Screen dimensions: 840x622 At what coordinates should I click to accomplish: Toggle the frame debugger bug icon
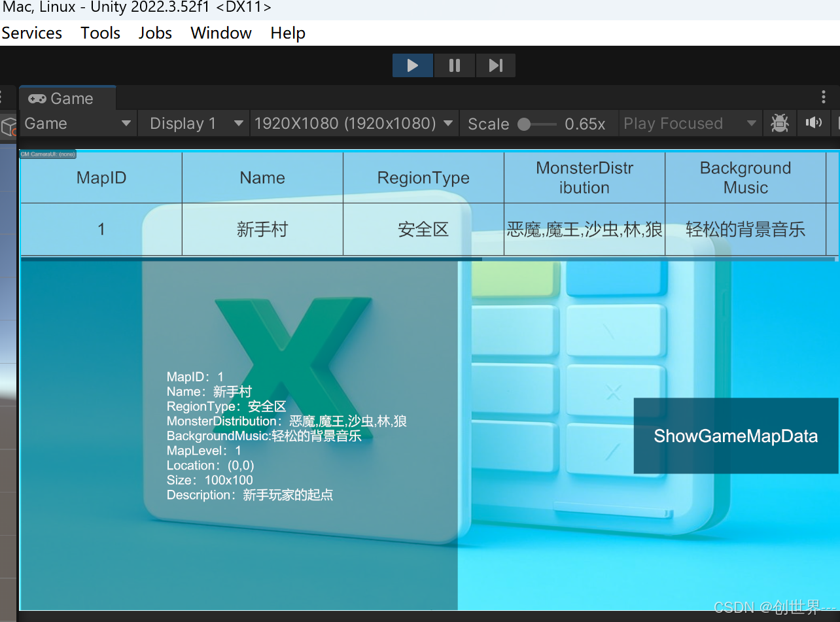779,123
